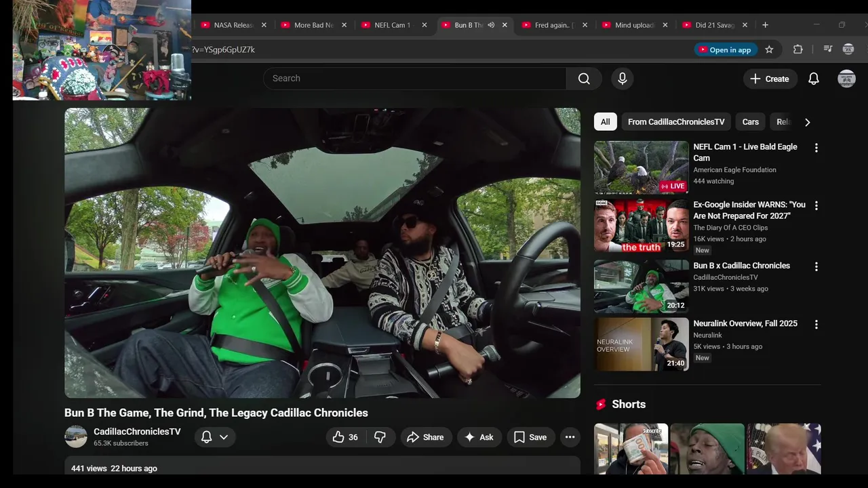Click the '441 views 22 hours ago' text
Screen dimensions: 868x488
tap(114, 468)
